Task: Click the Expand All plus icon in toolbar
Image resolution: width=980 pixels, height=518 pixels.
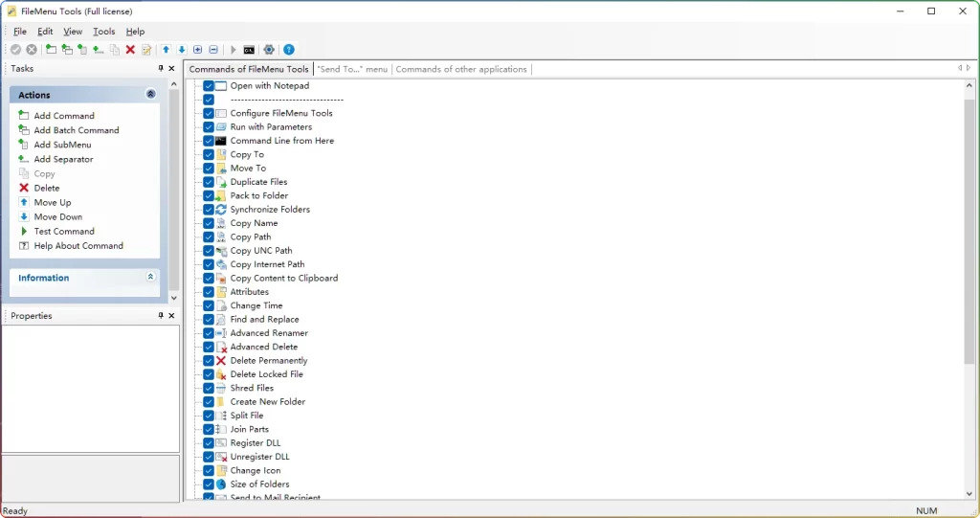Action: click(x=198, y=50)
